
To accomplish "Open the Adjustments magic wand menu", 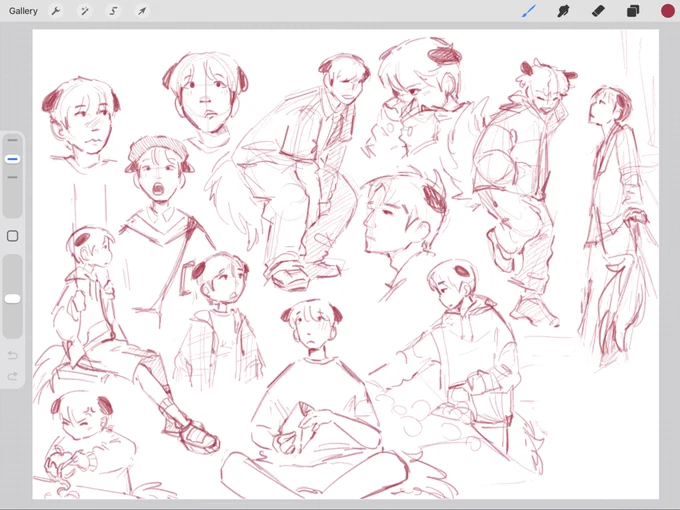I will pos(85,11).
